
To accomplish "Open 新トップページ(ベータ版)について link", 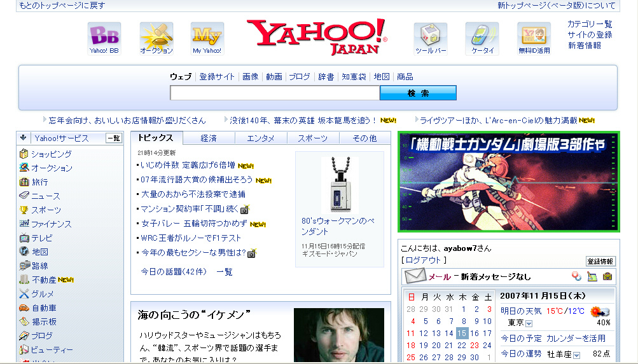I will pyautogui.click(x=557, y=5).
